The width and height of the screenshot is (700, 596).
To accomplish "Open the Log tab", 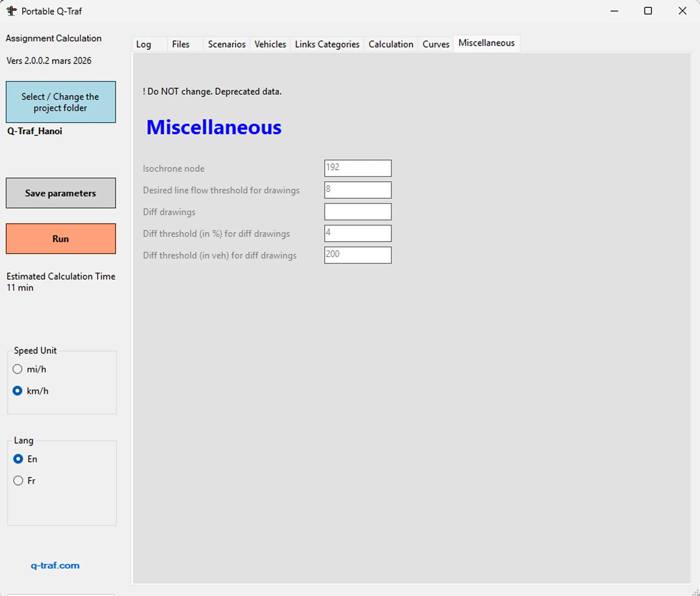I will [143, 44].
